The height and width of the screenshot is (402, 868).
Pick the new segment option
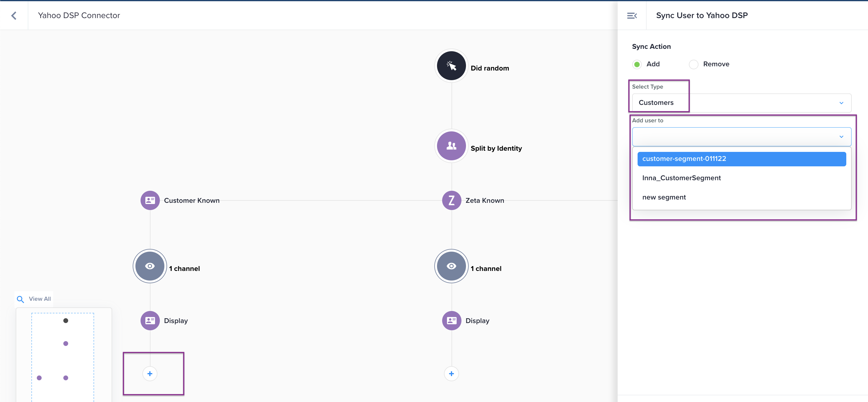pyautogui.click(x=664, y=197)
